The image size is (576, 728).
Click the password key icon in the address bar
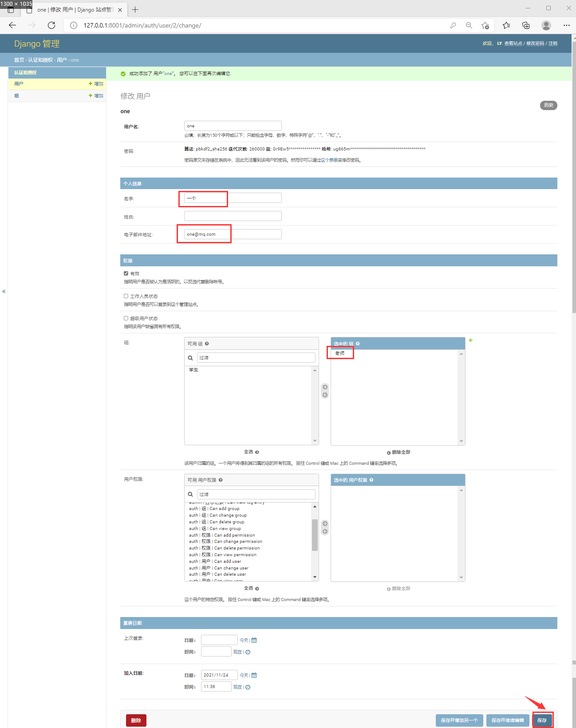(x=453, y=25)
